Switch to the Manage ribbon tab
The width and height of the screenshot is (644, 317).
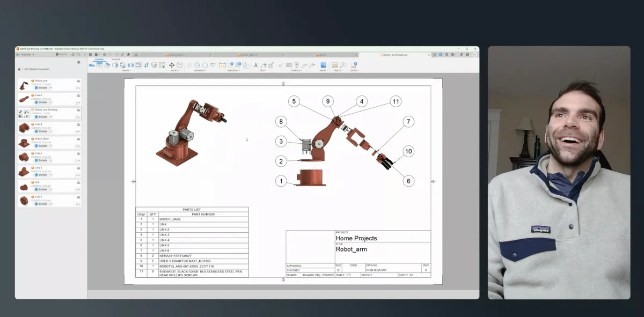115,59
